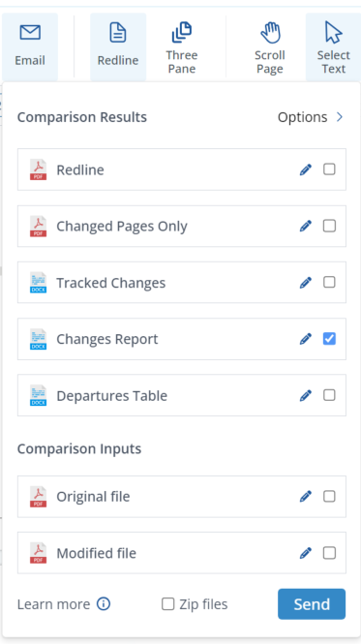361x644 pixels.
Task: Edit Modified file name with pencil
Action: (x=306, y=553)
